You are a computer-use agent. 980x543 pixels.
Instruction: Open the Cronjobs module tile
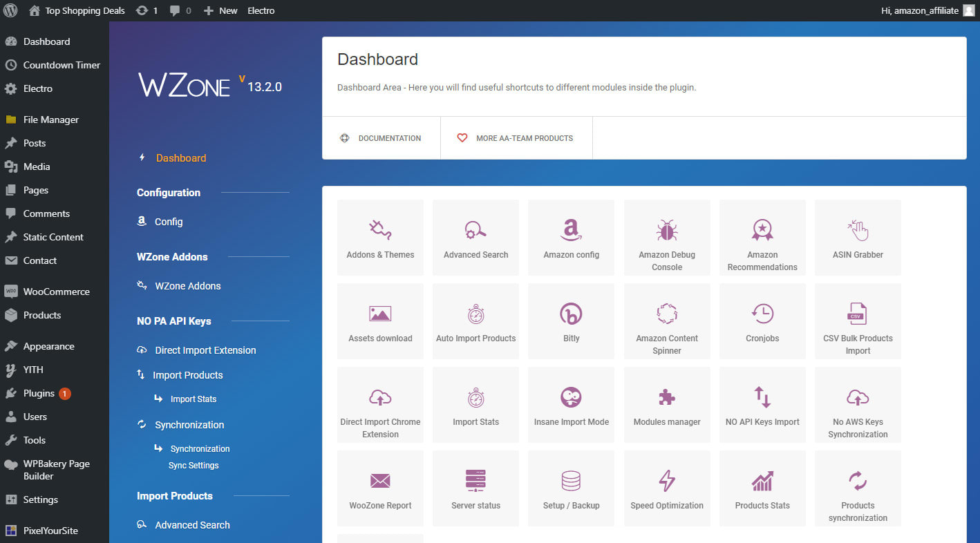[762, 321]
